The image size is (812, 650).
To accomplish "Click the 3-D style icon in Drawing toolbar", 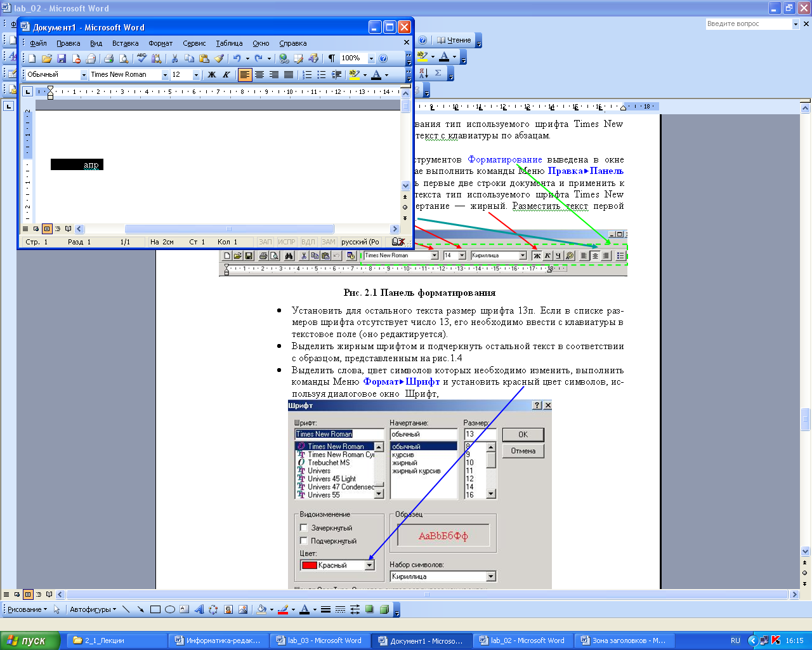I will [384, 609].
